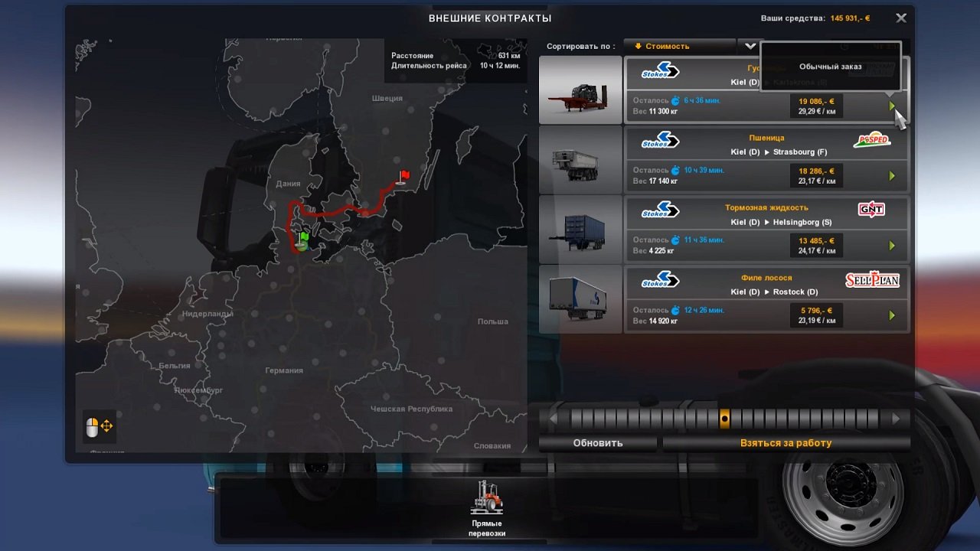Select the blue container trailer thumbnail
The width and height of the screenshot is (980, 551).
coord(580,230)
